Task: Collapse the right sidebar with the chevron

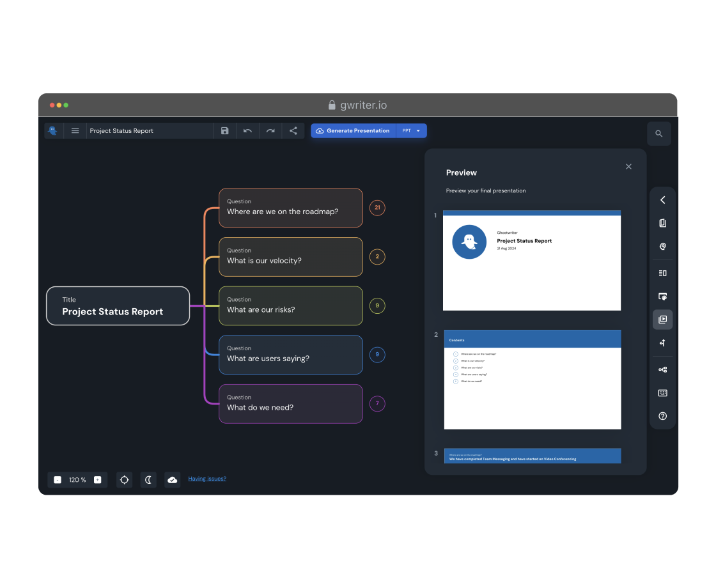Action: 662,200
